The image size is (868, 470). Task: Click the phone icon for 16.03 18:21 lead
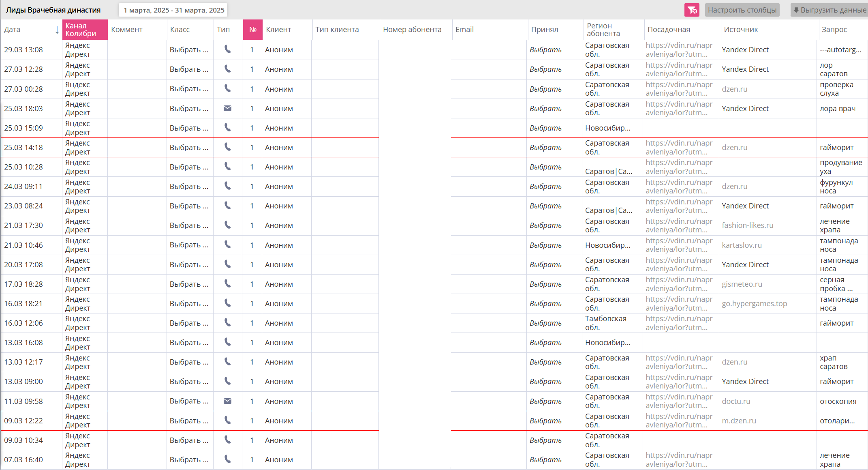click(x=228, y=303)
